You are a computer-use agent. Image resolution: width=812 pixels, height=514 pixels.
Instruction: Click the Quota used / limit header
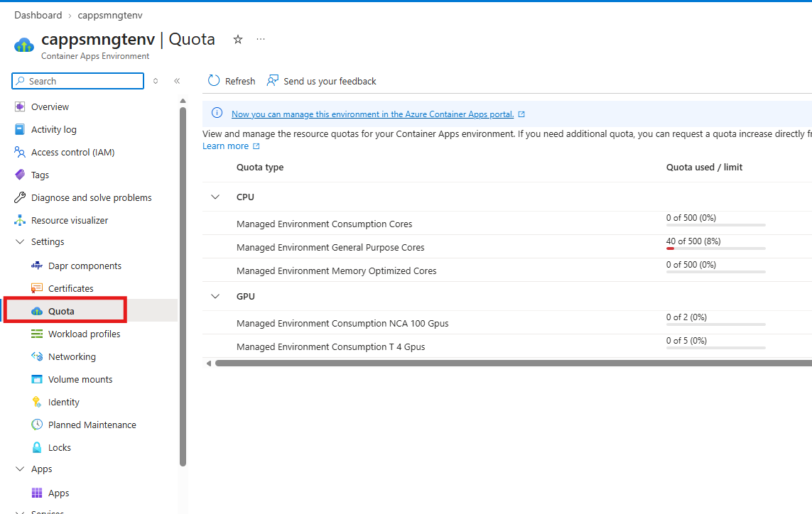click(x=704, y=168)
